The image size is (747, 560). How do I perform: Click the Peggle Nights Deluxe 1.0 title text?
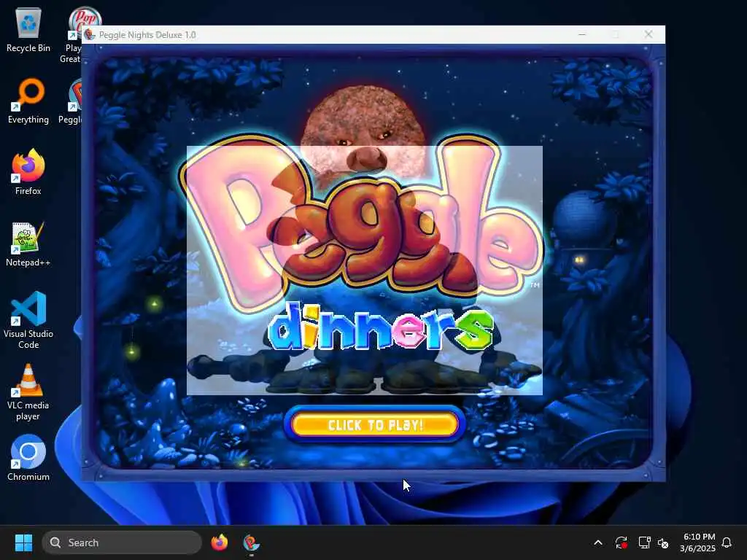coord(147,35)
